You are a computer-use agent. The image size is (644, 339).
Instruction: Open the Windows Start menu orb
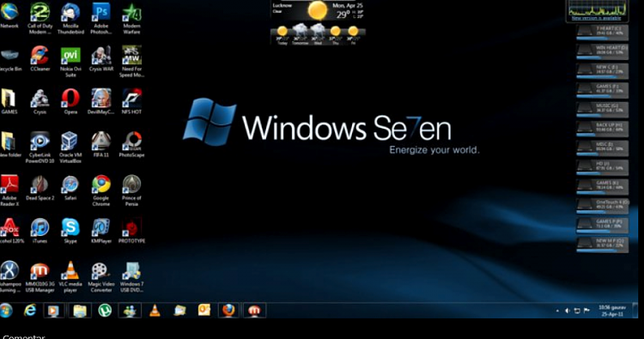6,311
